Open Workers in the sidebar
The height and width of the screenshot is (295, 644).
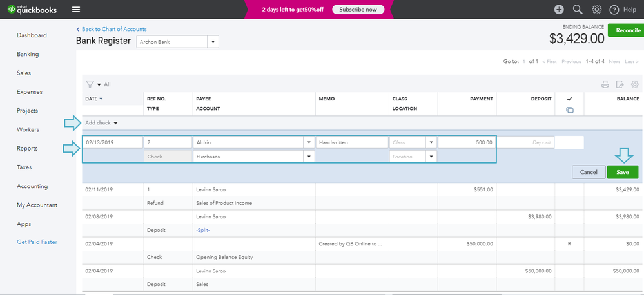click(x=28, y=129)
